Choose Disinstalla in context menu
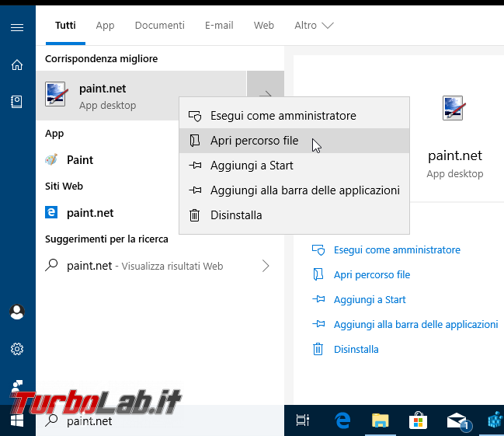The width and height of the screenshot is (504, 436). pyautogui.click(x=294, y=215)
